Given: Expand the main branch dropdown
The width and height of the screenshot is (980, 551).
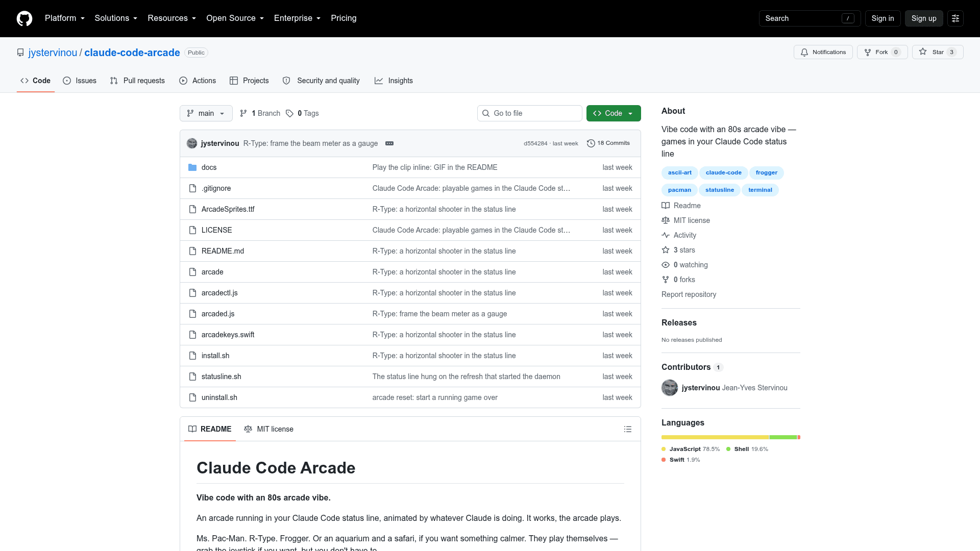Looking at the screenshot, I should click(x=206, y=113).
